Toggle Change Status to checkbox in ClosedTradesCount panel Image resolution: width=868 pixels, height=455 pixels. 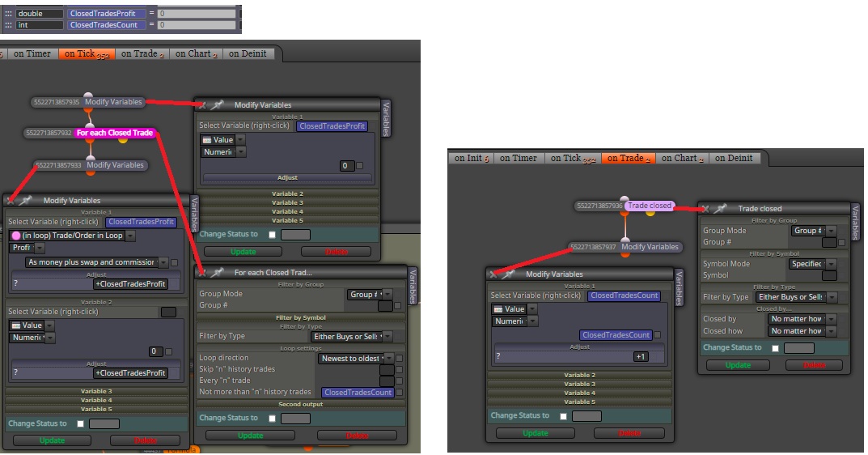[x=563, y=415]
